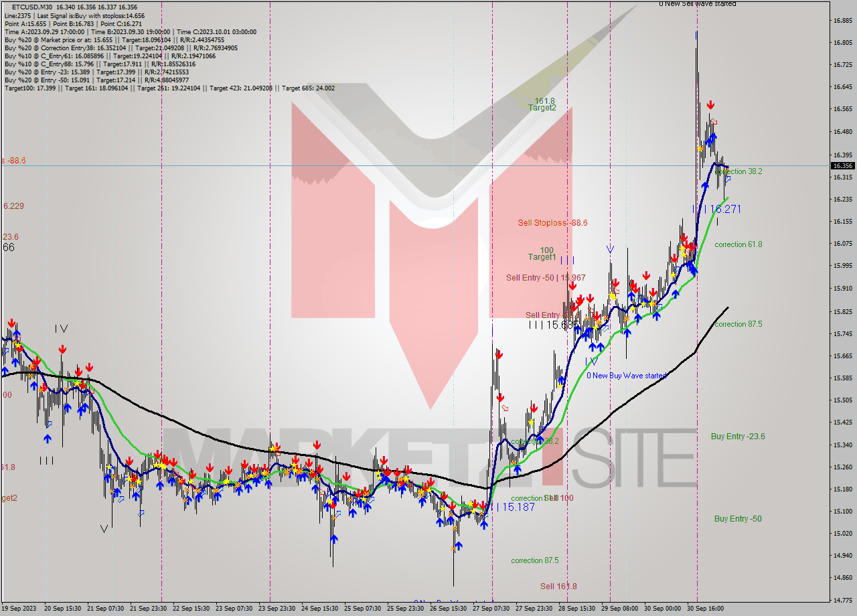Click '30 Sep 16:00' on time axis

coord(706,609)
